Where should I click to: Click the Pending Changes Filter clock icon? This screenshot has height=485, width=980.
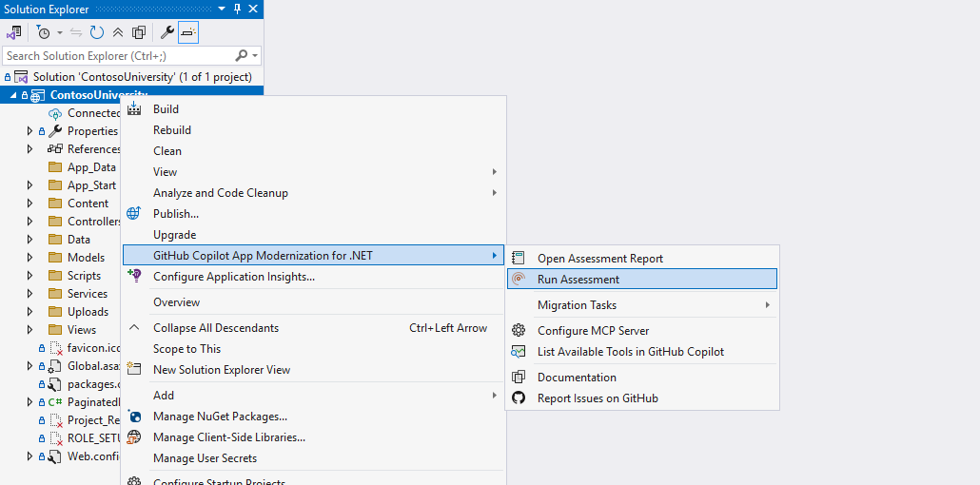[x=43, y=32]
